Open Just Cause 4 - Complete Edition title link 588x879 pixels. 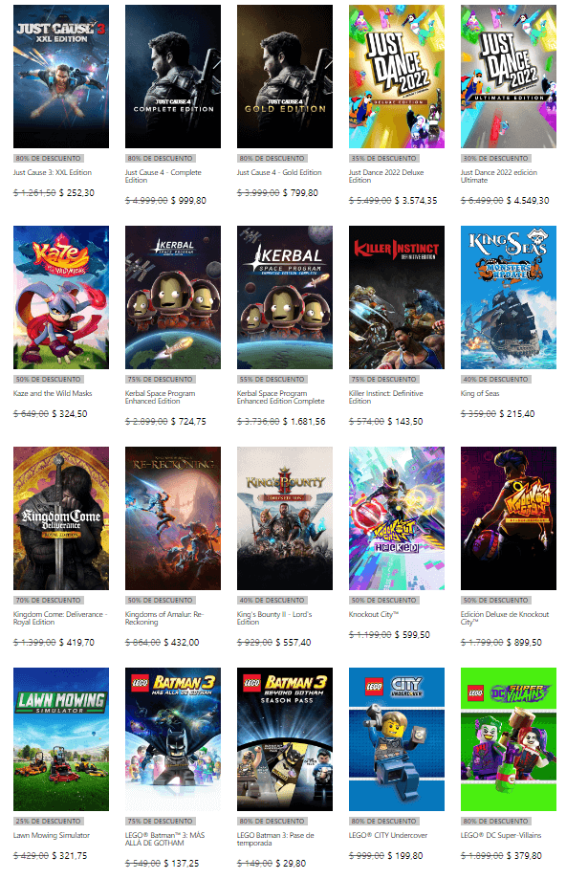(x=163, y=176)
